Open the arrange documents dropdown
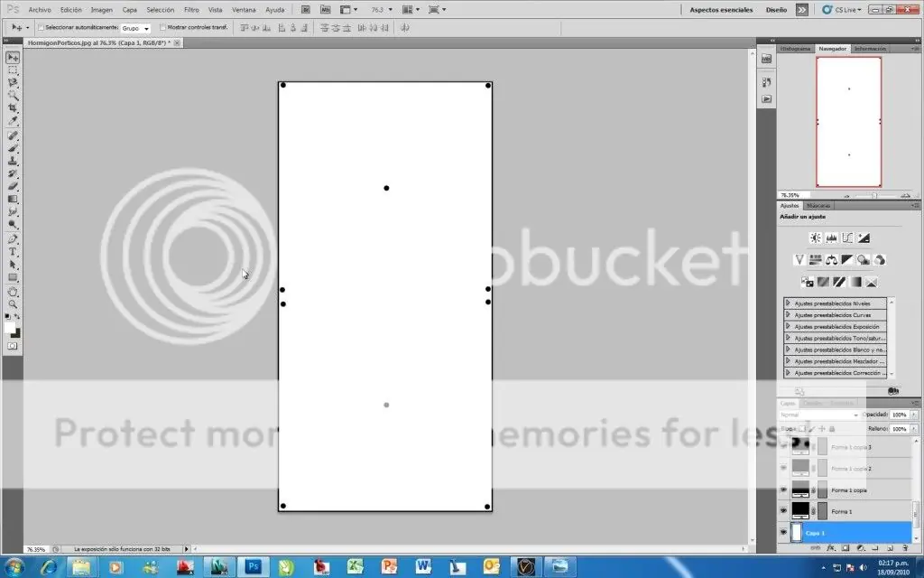Viewport: 924px width, 578px height. click(411, 9)
